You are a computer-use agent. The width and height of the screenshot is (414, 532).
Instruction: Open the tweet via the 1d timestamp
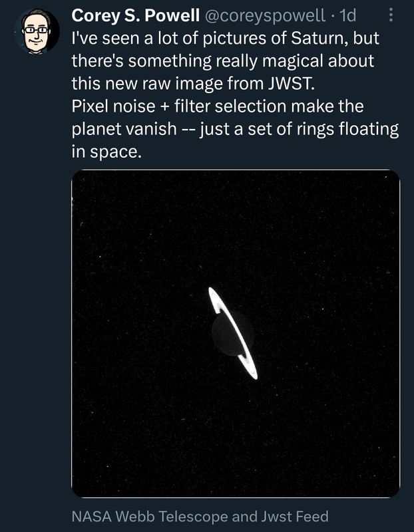(347, 15)
